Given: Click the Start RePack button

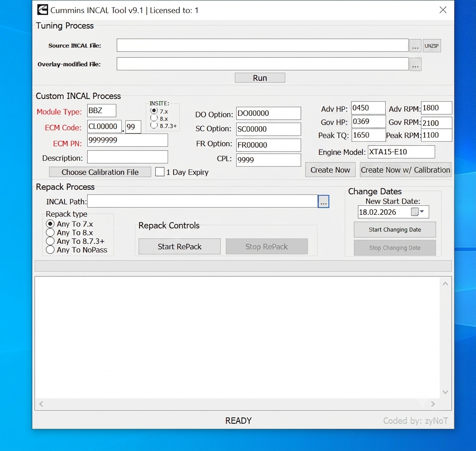Looking at the screenshot, I should pos(179,246).
